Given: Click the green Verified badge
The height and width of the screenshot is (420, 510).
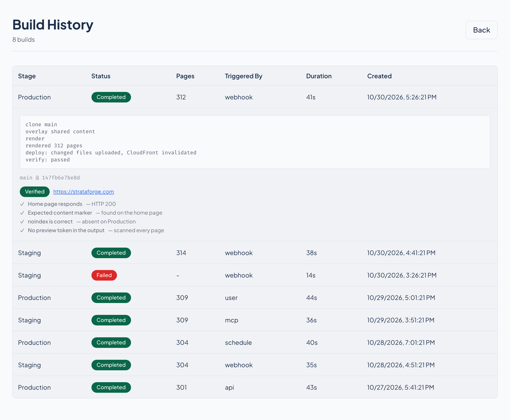Looking at the screenshot, I should coord(35,192).
